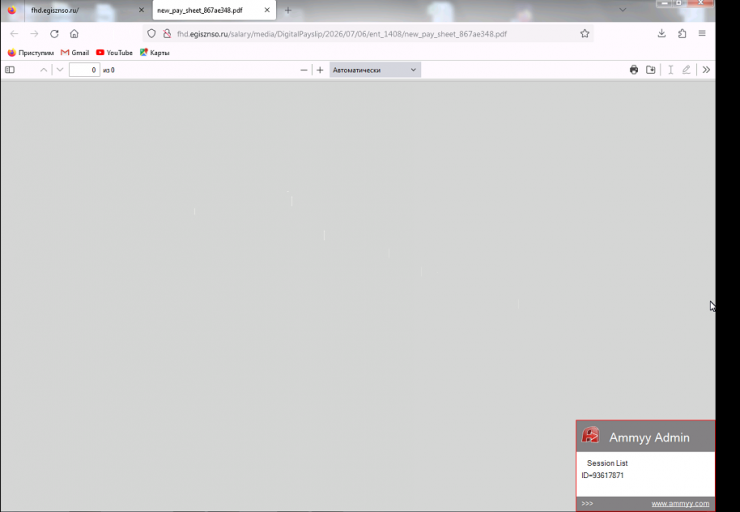
Task: Bookmark this page with the star
Action: (585, 34)
